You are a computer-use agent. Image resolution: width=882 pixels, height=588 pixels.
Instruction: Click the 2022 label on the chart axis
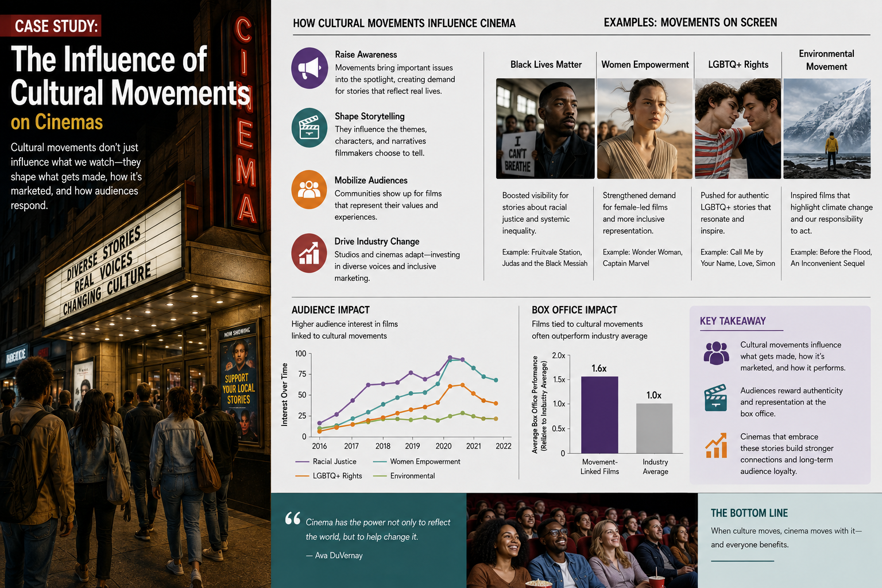504,446
